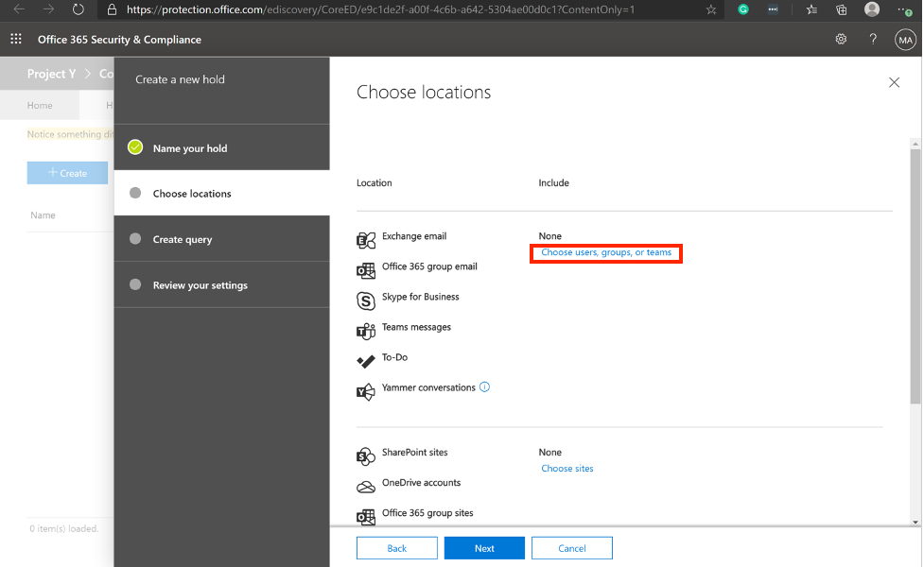Click the browser back arrow
The image size is (924, 567).
(19, 9)
